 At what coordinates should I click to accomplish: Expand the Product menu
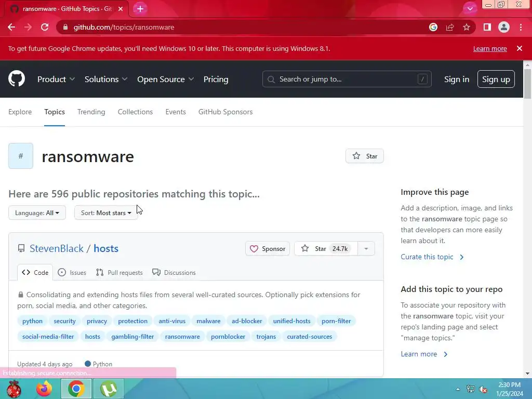(56, 79)
